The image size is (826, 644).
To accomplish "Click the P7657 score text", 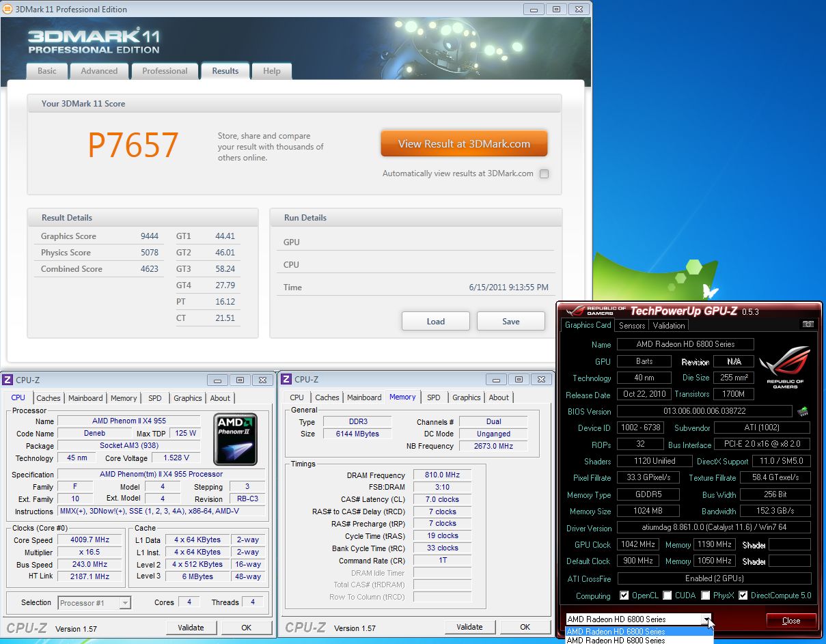I will [133, 145].
